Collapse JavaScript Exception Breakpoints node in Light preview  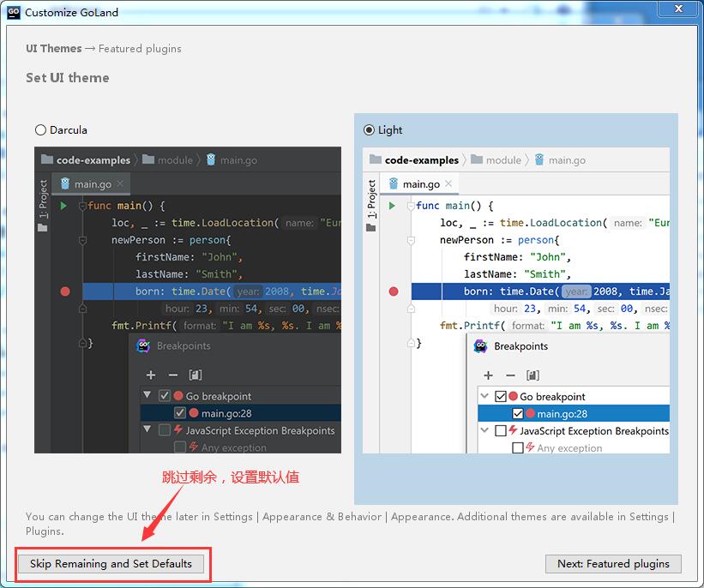(x=484, y=430)
